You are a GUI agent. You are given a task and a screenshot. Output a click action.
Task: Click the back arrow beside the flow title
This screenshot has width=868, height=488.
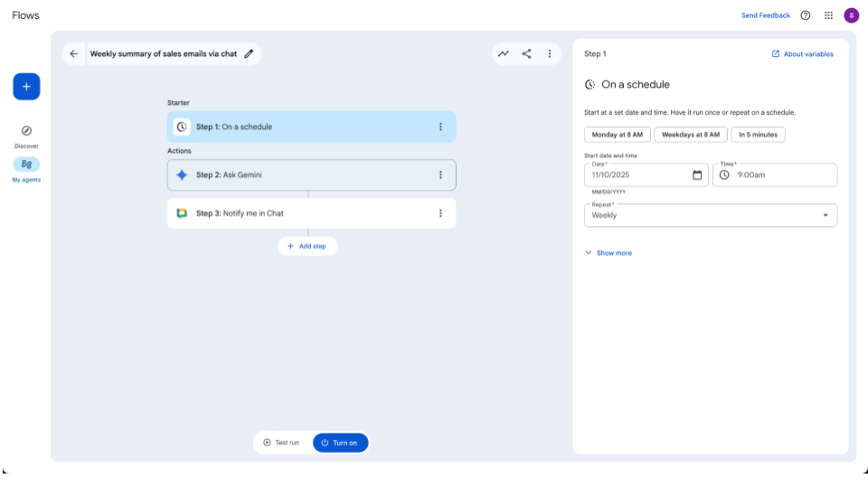pos(74,54)
